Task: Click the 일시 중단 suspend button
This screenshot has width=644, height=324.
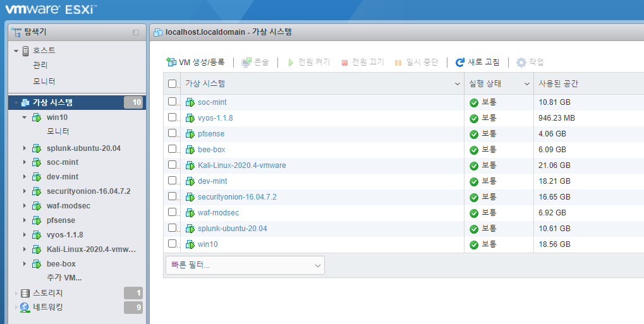Action: click(x=416, y=63)
